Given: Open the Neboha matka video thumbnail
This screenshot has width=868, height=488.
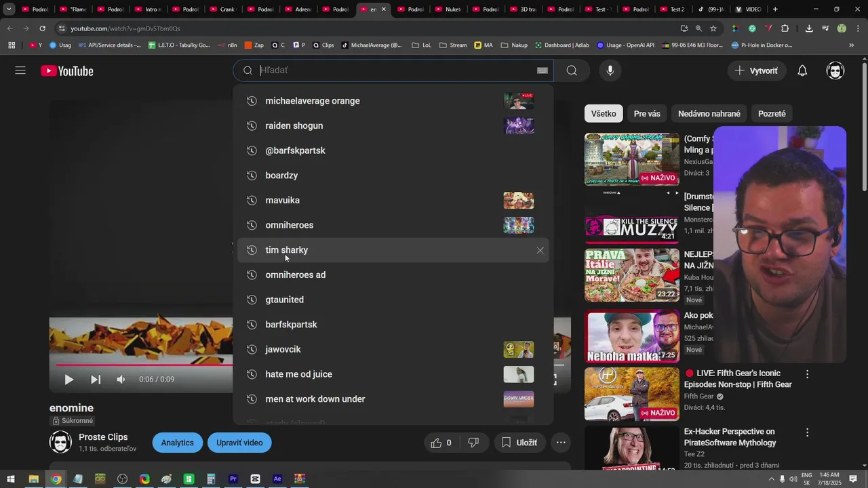Looking at the screenshot, I should (632, 336).
